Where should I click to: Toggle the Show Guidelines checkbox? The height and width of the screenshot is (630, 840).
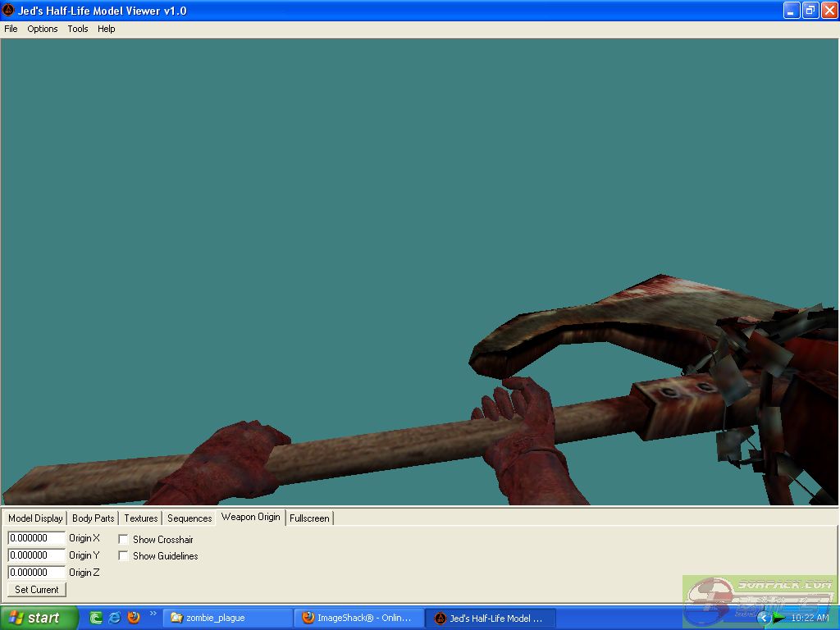click(x=124, y=556)
